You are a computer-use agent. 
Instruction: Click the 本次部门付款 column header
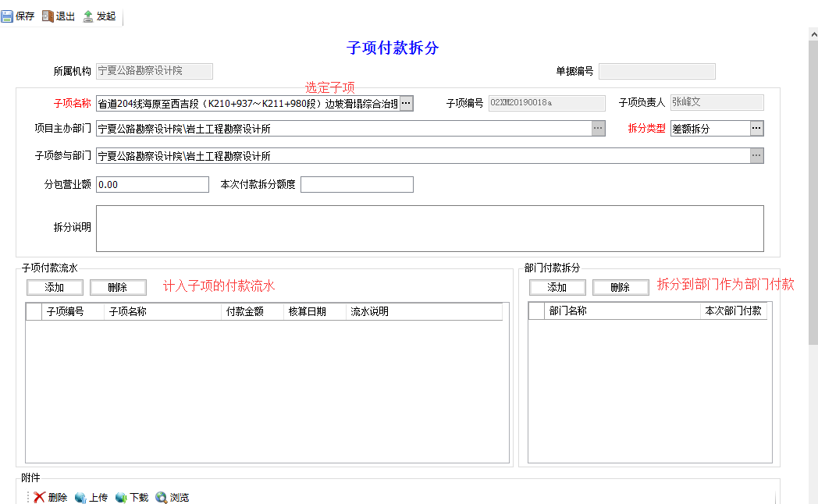pyautogui.click(x=734, y=311)
